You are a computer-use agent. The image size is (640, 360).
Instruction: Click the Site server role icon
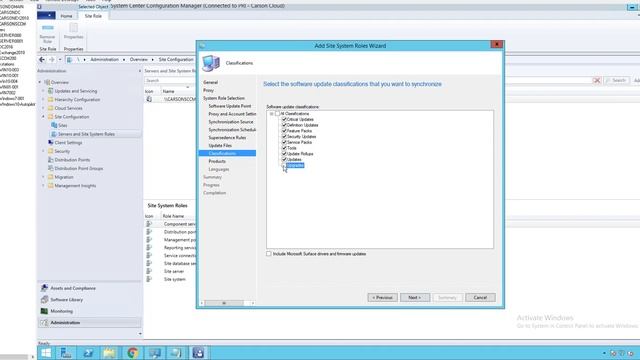(149, 271)
